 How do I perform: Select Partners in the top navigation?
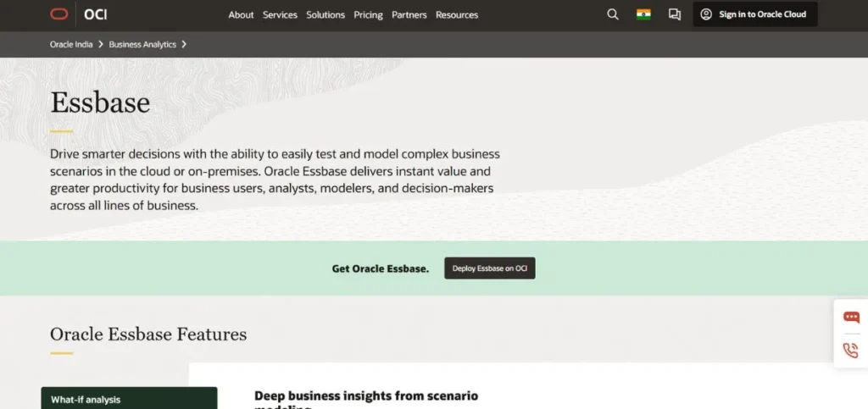[x=409, y=15]
